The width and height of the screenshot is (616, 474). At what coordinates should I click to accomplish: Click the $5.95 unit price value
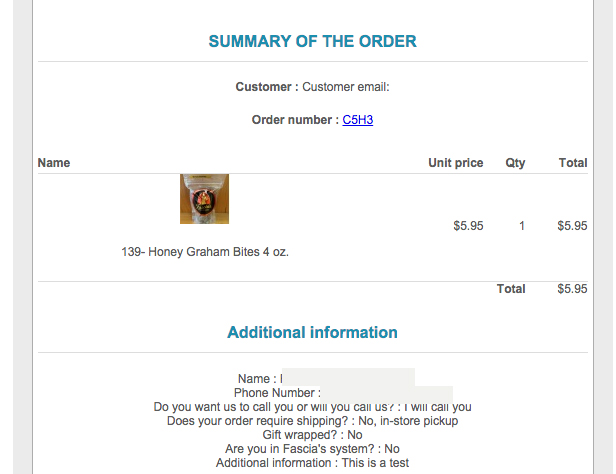pos(468,226)
